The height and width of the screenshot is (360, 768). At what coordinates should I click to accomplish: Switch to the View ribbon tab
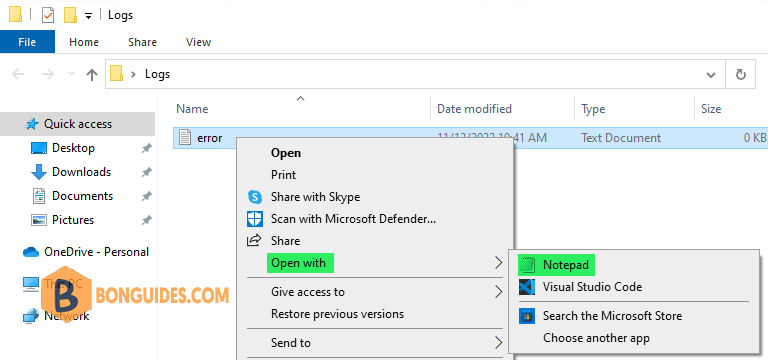tap(198, 42)
